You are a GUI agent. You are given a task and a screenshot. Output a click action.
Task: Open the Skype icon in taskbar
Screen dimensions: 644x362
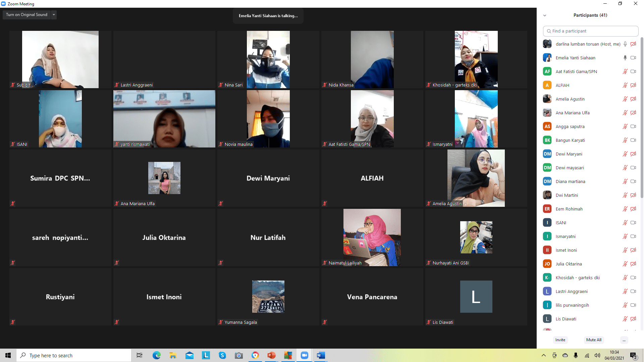222,355
